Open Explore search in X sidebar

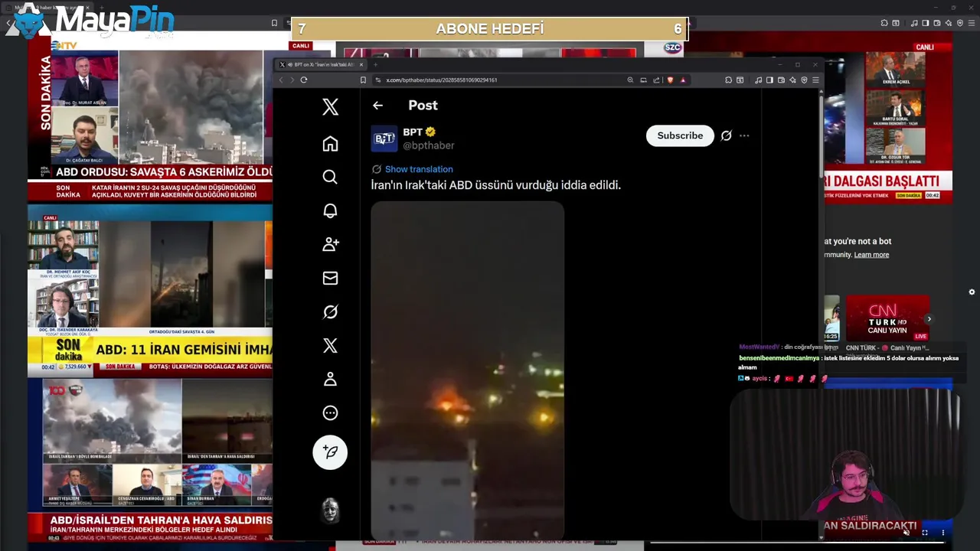tap(330, 177)
